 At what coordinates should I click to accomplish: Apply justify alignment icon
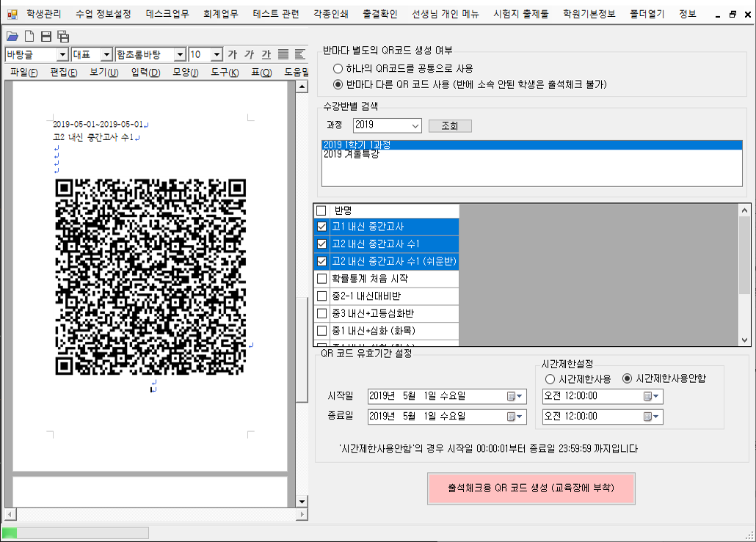tap(283, 54)
